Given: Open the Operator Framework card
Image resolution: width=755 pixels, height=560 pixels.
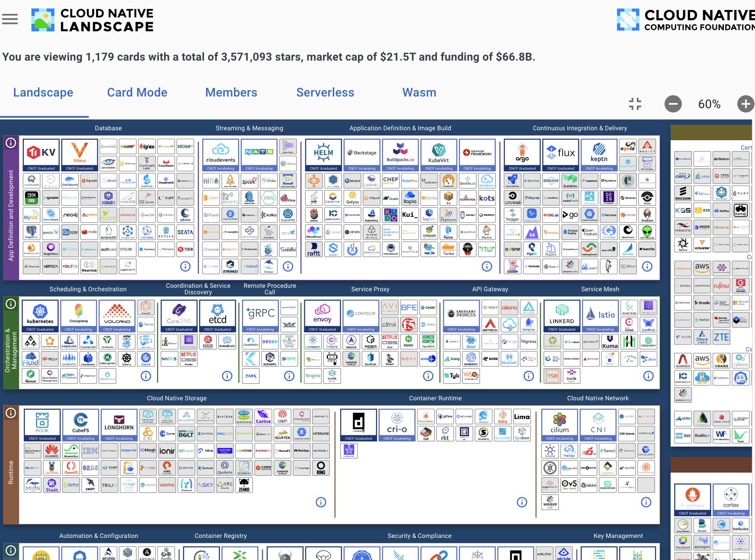Looking at the screenshot, I should pyautogui.click(x=478, y=155).
